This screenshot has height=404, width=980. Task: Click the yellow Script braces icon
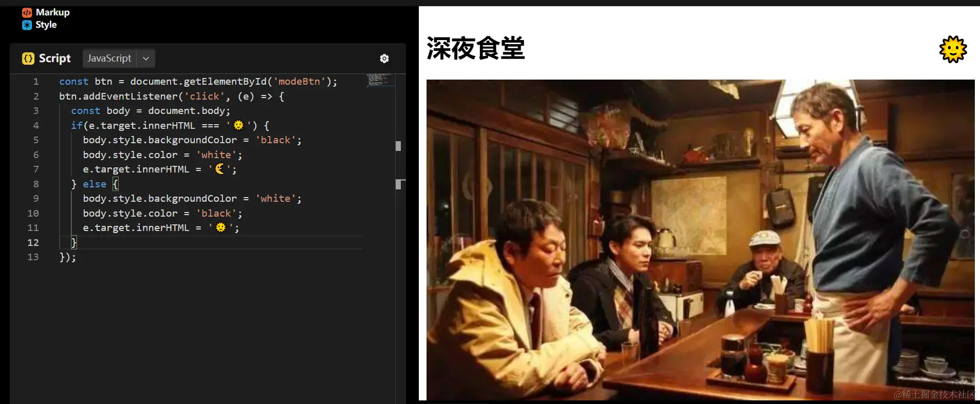(x=28, y=59)
